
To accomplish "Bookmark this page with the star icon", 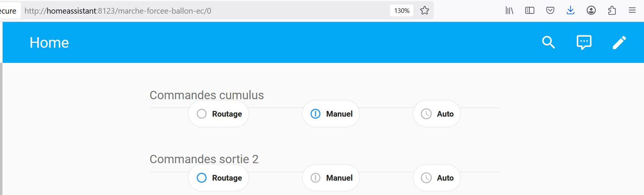I will tap(425, 11).
